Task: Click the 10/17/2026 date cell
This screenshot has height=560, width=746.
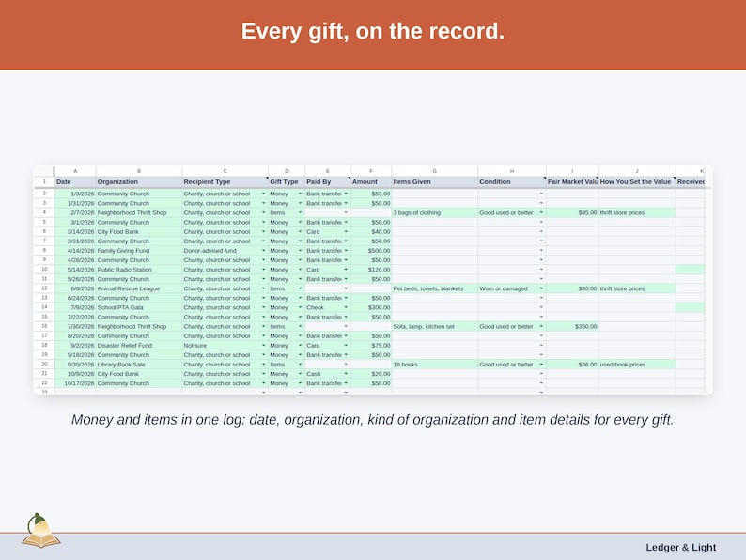Action: point(75,383)
